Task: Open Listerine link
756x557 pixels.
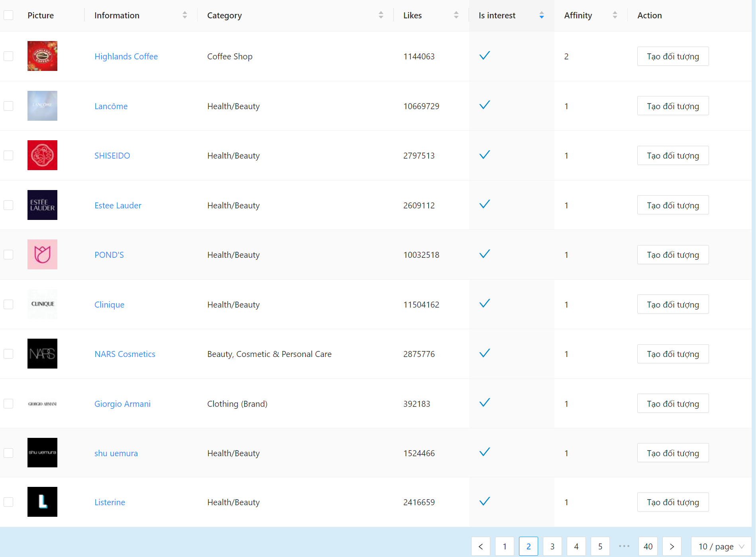Action: pos(110,502)
